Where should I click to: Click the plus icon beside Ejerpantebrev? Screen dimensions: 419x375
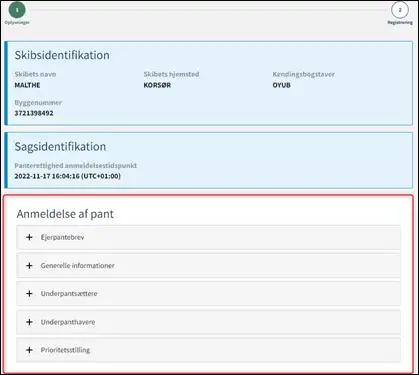coord(29,237)
